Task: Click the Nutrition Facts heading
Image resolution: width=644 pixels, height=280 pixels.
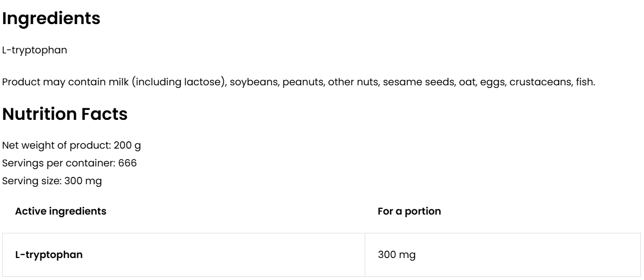Action: point(65,115)
